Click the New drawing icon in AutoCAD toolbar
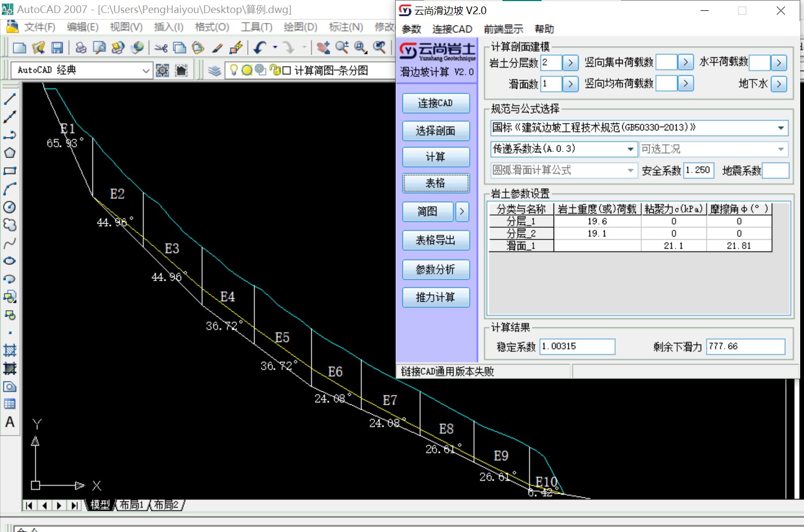Viewport: 804px width, 532px height. [x=20, y=48]
